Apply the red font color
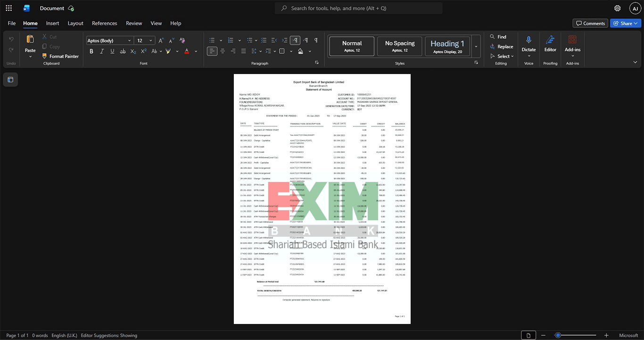This screenshot has width=644, height=340. tap(187, 51)
